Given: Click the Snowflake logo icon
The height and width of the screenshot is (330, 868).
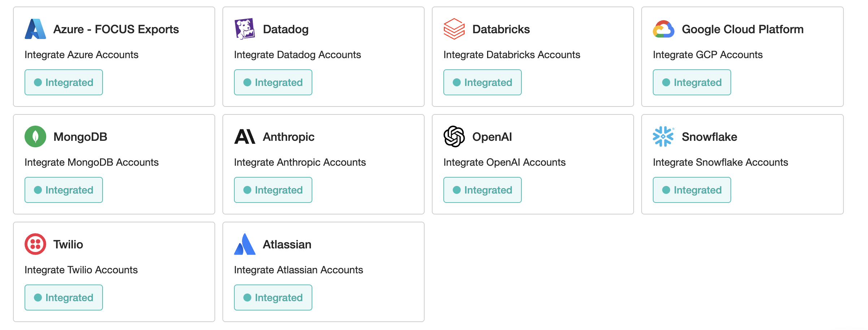Looking at the screenshot, I should tap(664, 136).
